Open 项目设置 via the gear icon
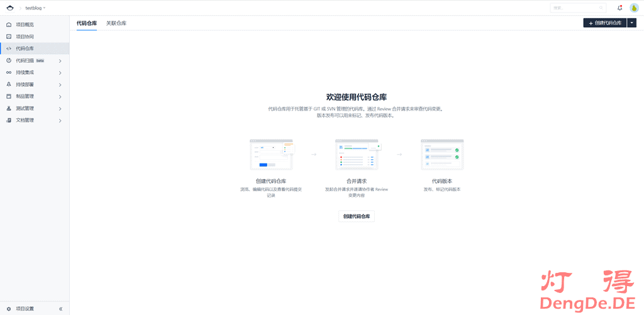The width and height of the screenshot is (644, 315). coord(9,309)
